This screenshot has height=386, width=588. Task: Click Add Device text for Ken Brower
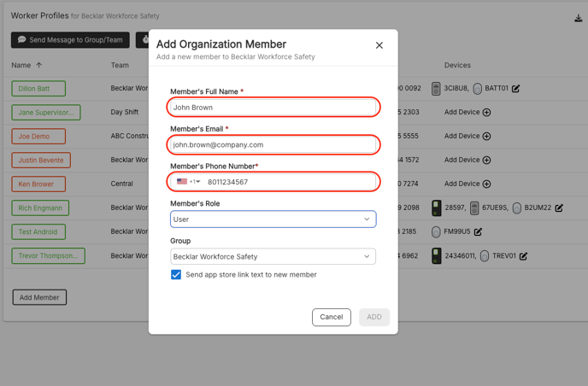(x=462, y=184)
